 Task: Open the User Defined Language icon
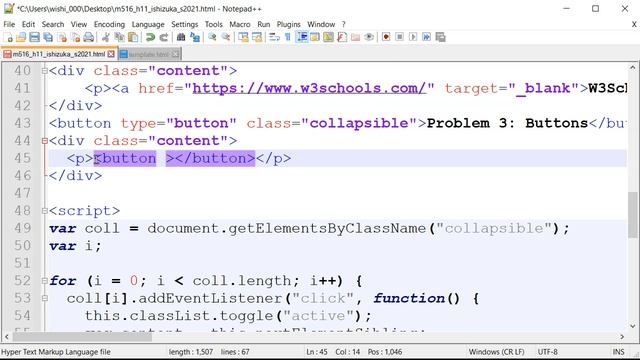pyautogui.click(x=315, y=38)
